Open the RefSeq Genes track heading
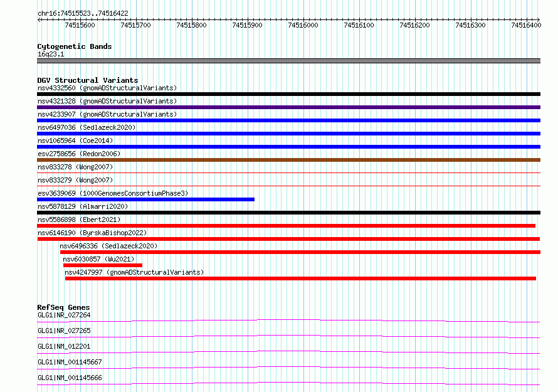This screenshot has width=558, height=392. [63, 307]
